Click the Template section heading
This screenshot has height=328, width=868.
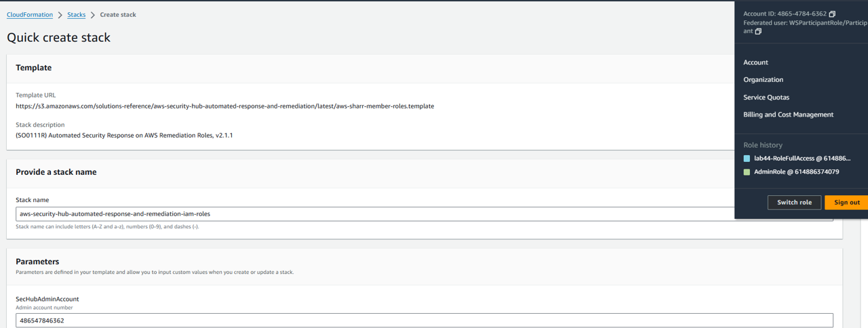pyautogui.click(x=34, y=68)
